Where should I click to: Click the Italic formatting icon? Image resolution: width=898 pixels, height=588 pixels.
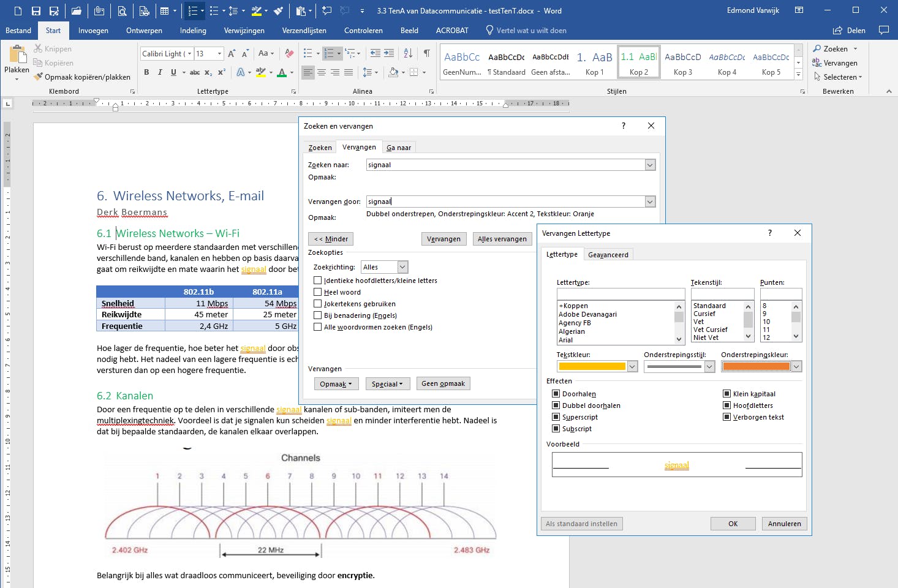coord(160,72)
